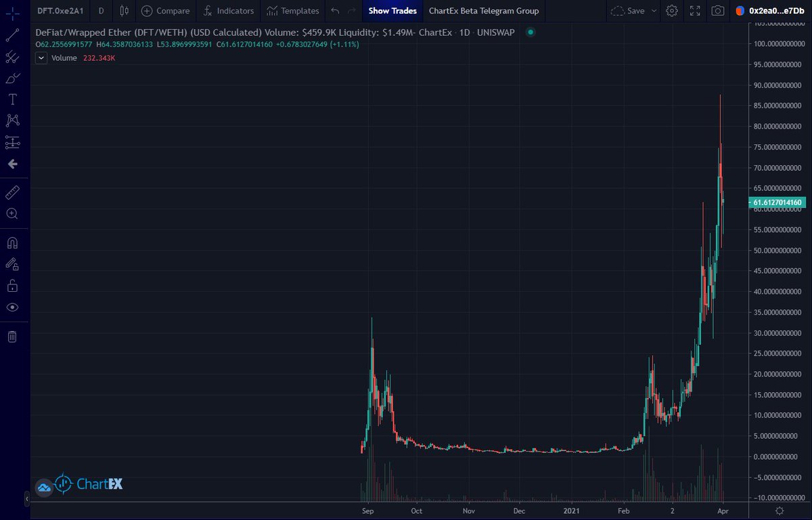Redo the last chart action

pyautogui.click(x=351, y=11)
